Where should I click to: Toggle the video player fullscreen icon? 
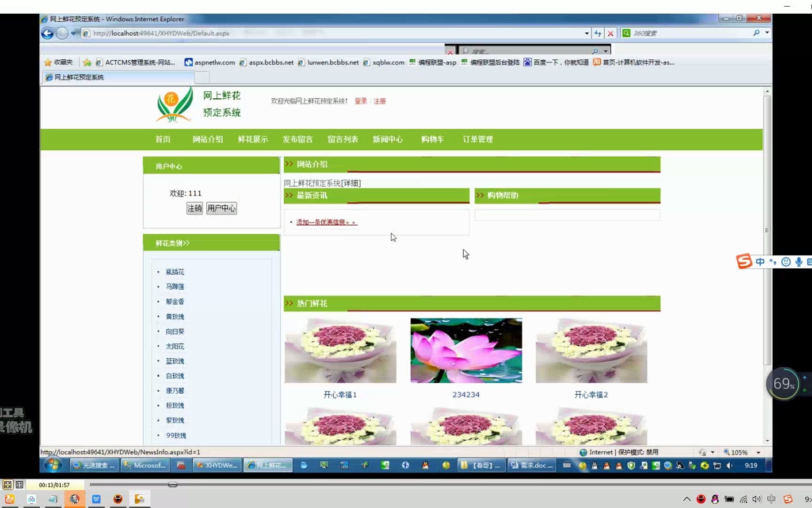click(8, 484)
